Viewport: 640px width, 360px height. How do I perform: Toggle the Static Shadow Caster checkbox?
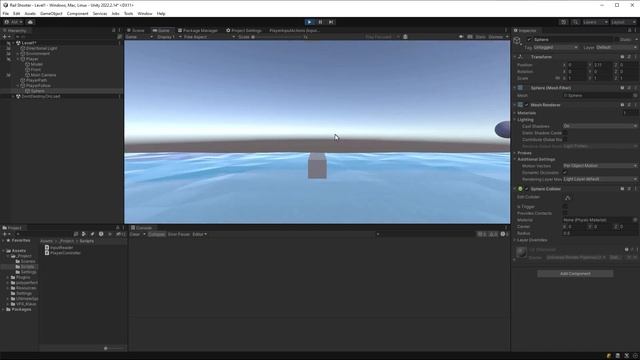(565, 133)
